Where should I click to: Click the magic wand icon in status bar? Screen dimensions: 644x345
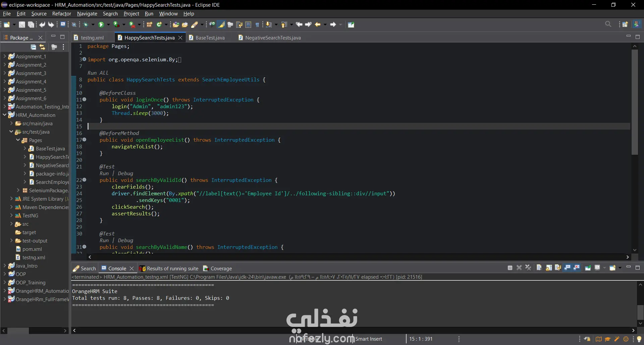tap(617, 339)
